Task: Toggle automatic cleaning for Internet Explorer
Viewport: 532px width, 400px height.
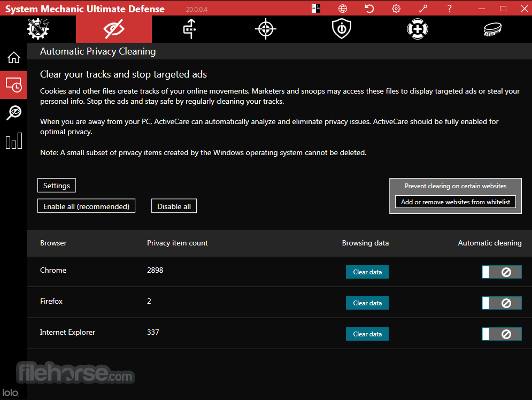Action: coord(502,334)
